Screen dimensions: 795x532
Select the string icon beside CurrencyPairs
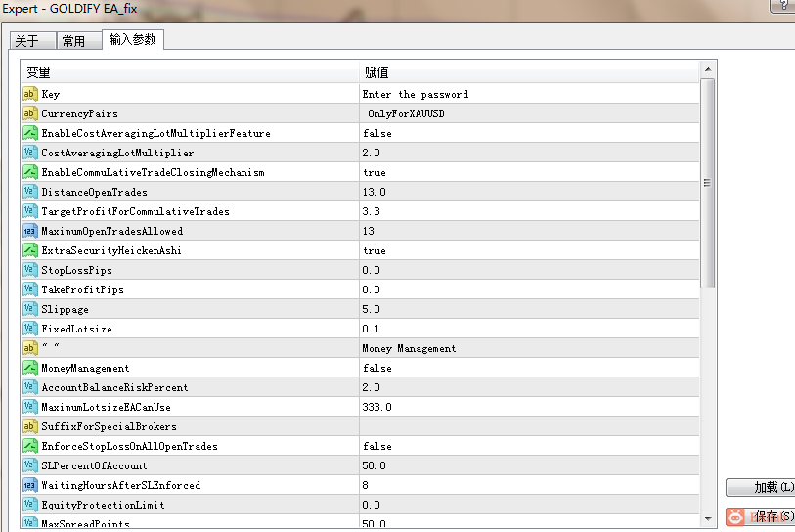pyautogui.click(x=30, y=113)
